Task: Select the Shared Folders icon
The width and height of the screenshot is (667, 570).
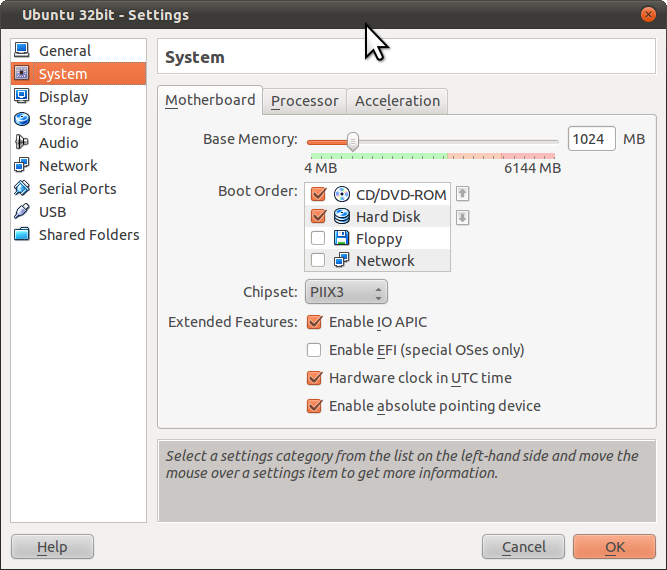Action: click(x=21, y=235)
